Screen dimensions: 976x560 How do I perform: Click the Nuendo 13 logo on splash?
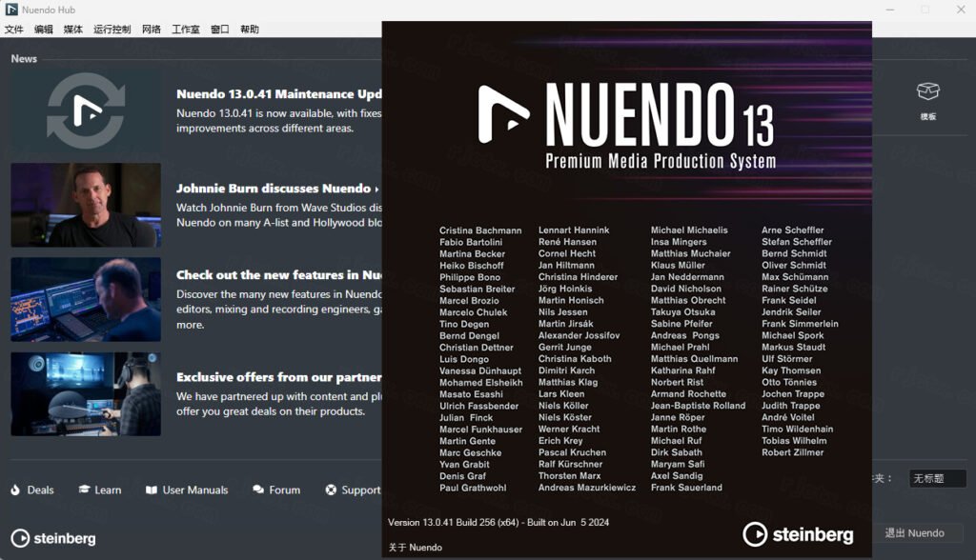[x=626, y=116]
